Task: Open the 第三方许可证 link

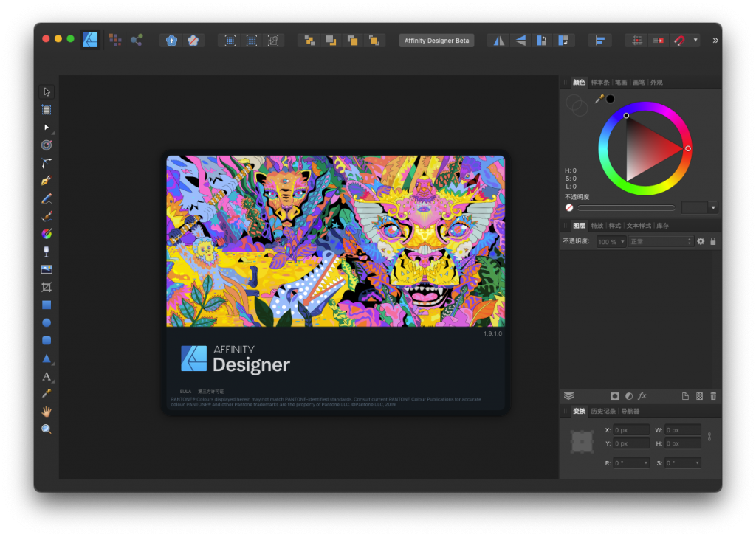Action: 210,392
